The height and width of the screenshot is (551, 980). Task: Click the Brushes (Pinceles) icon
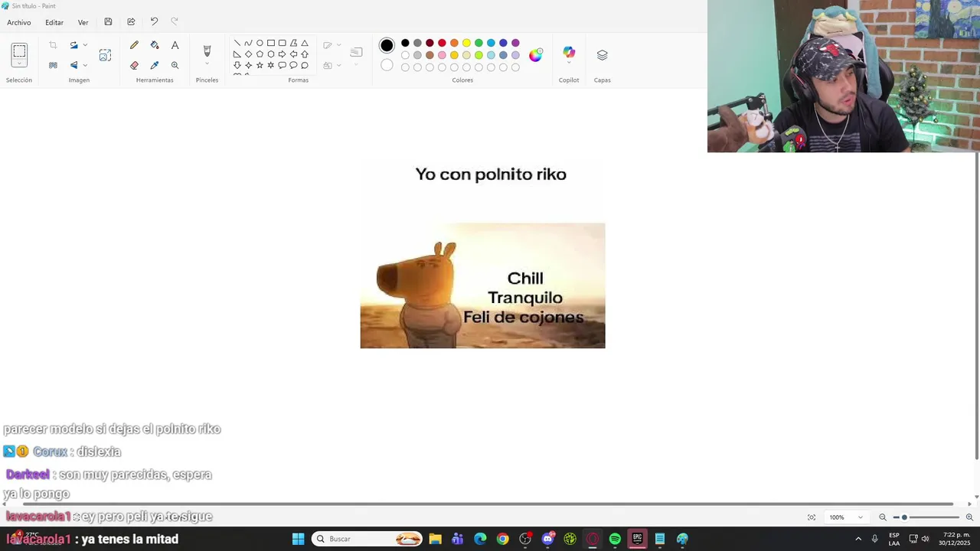(x=207, y=51)
